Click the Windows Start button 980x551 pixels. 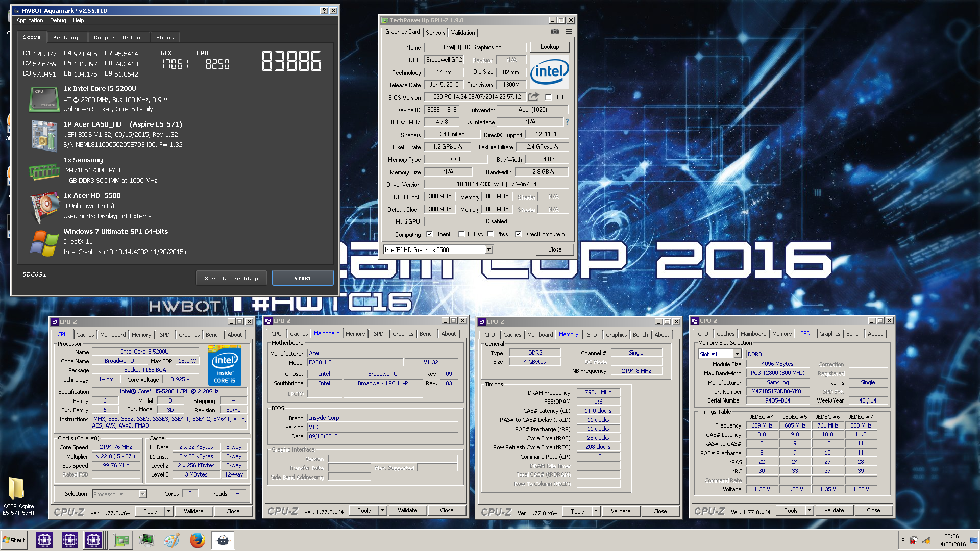click(14, 540)
